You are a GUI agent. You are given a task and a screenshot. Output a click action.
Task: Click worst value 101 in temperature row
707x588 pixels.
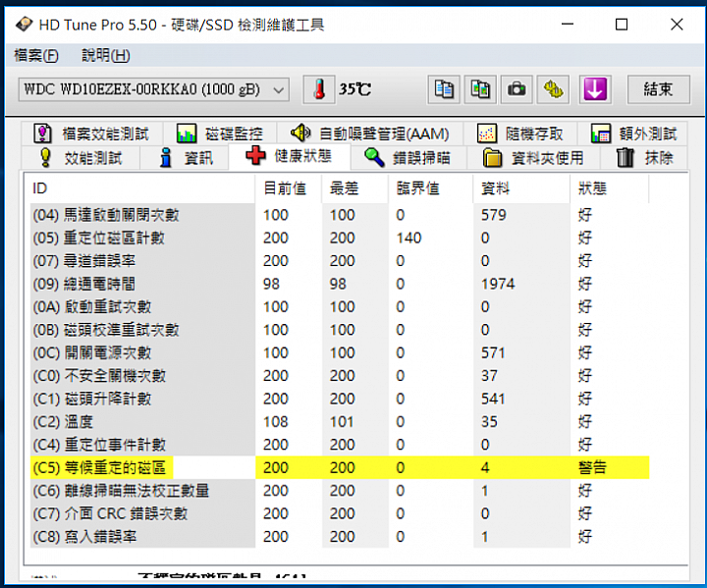(x=342, y=421)
